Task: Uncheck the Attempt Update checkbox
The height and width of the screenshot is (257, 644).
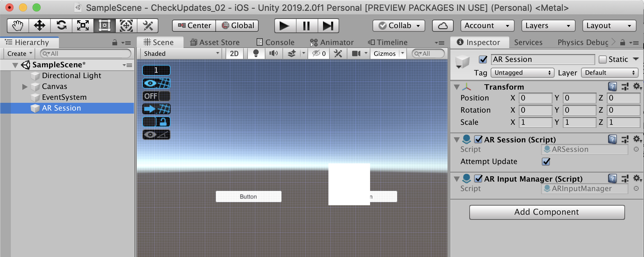Action: (x=546, y=162)
